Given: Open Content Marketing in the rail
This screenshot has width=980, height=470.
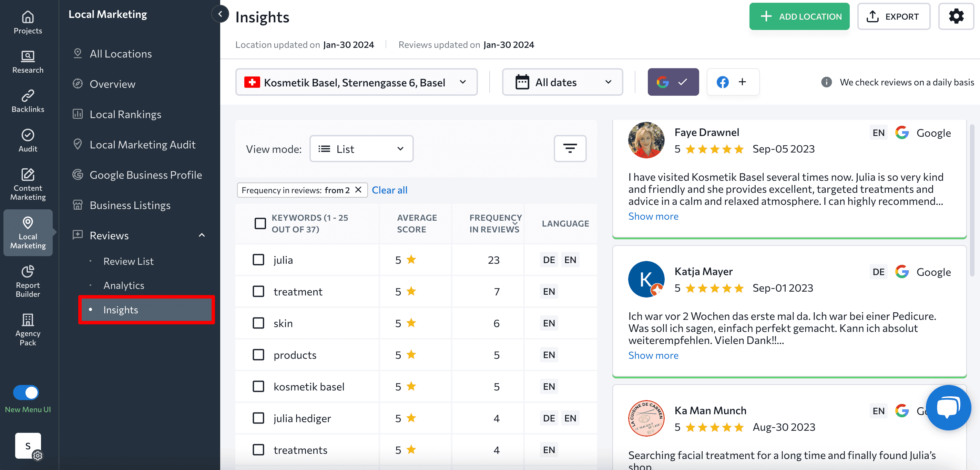Looking at the screenshot, I should [28, 184].
